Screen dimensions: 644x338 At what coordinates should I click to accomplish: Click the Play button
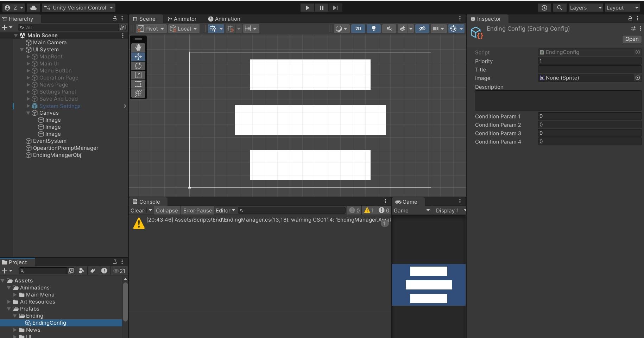click(x=307, y=8)
